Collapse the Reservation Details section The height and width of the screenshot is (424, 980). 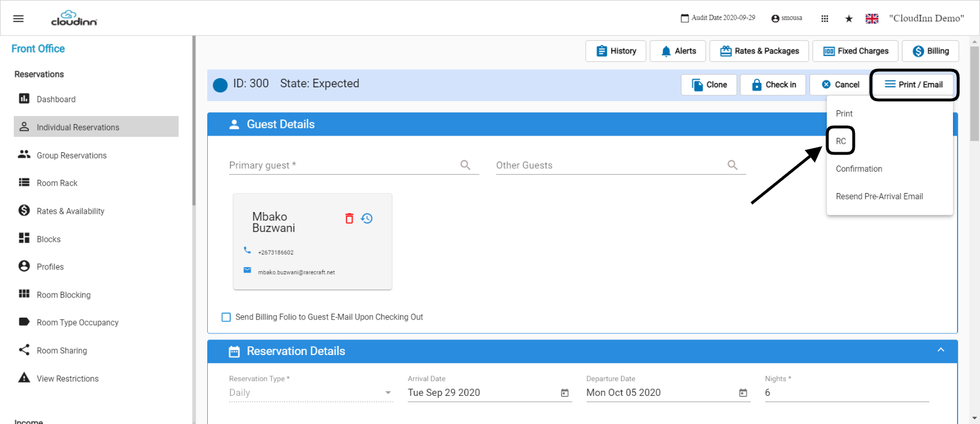pyautogui.click(x=941, y=350)
